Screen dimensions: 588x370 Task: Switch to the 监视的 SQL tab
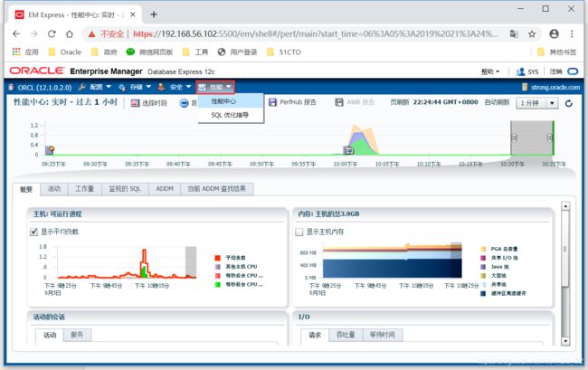pos(125,188)
